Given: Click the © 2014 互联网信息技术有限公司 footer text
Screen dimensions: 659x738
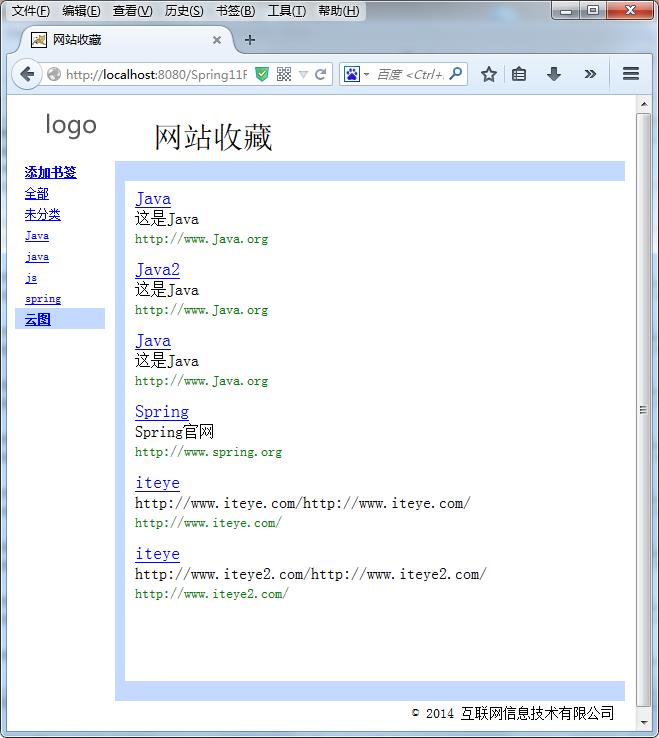Looking at the screenshot, I should (513, 713).
